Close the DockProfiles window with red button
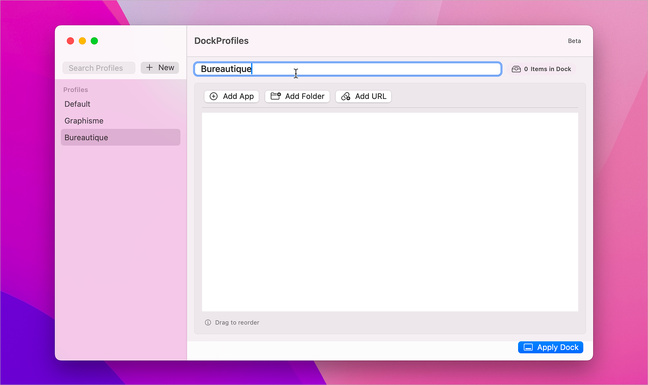 (70, 41)
